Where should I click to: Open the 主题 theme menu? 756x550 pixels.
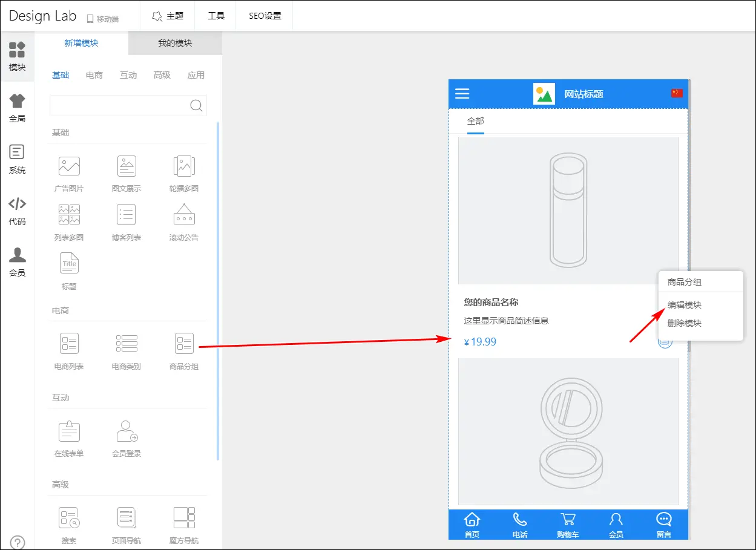168,16
